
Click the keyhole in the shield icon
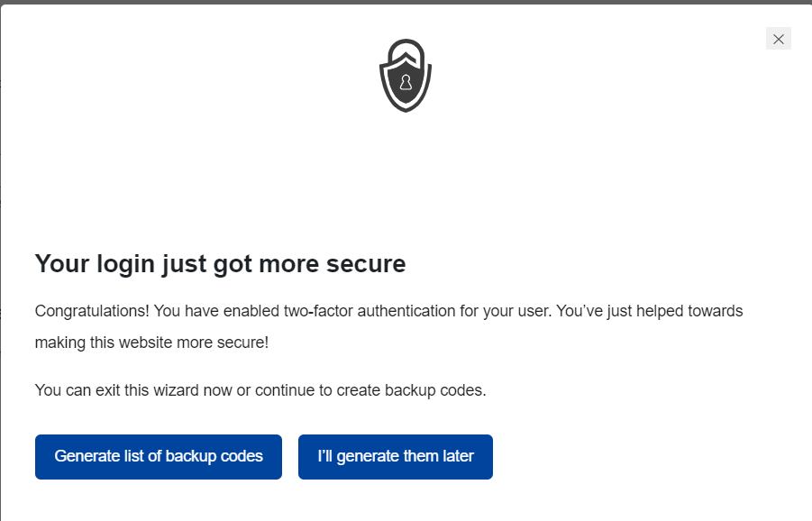tap(406, 84)
